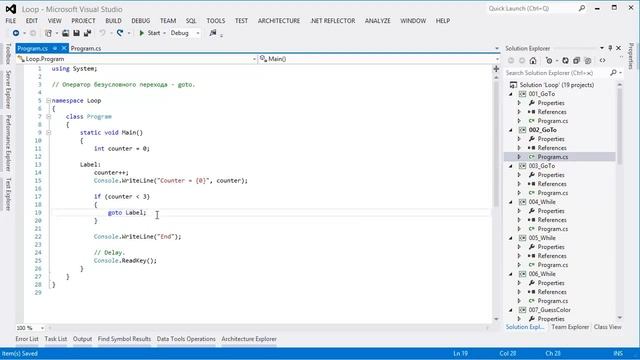Screen dimensions: 640x360
Task: Switch to Team Explorer tab
Action: 570,327
